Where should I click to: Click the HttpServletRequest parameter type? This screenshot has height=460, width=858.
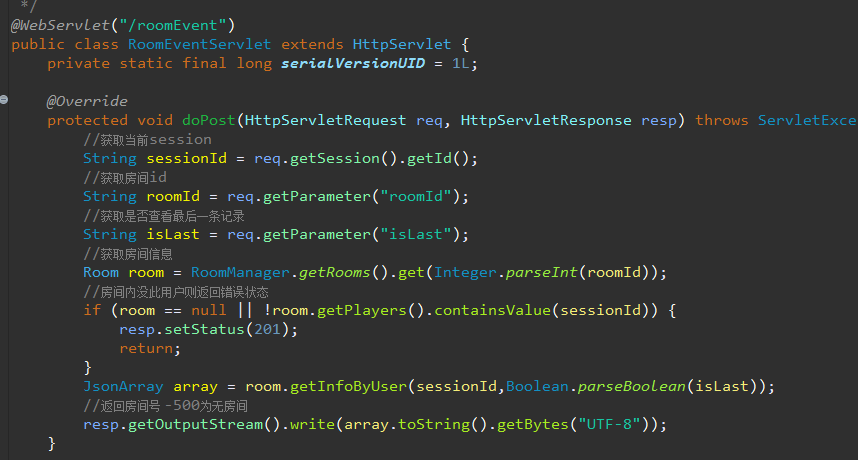coord(326,120)
